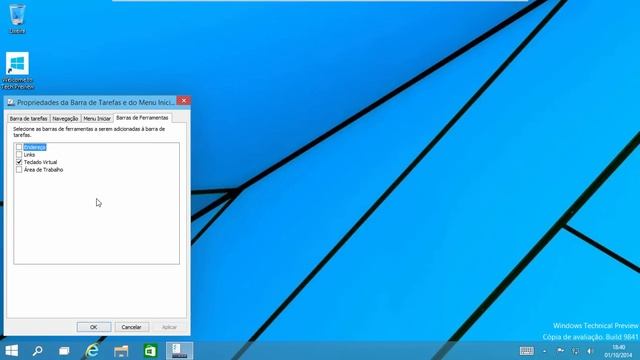Screen dimensions: 640x360
Task: Open the network tray icon
Action: coord(576,351)
